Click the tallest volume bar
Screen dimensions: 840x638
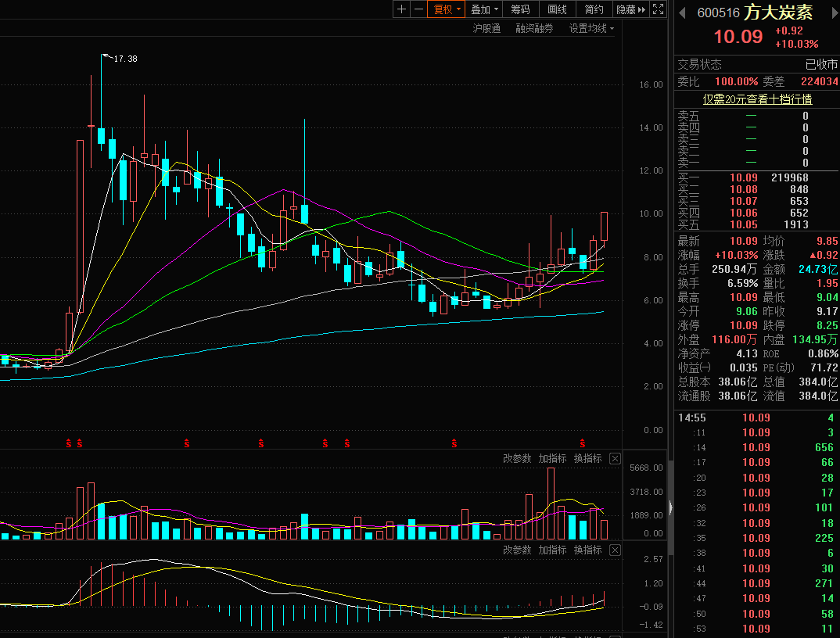click(551, 504)
